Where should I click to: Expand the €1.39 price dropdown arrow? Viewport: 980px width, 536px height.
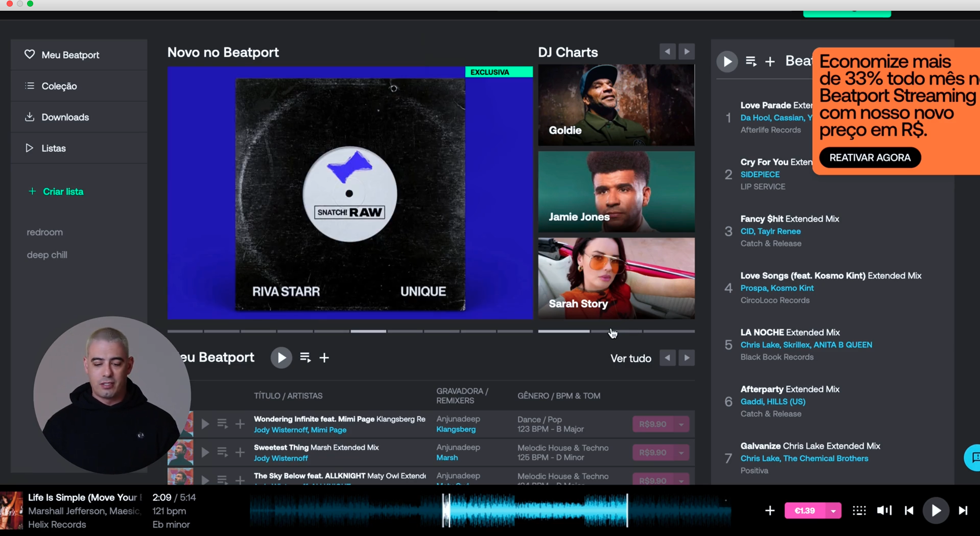pos(833,510)
